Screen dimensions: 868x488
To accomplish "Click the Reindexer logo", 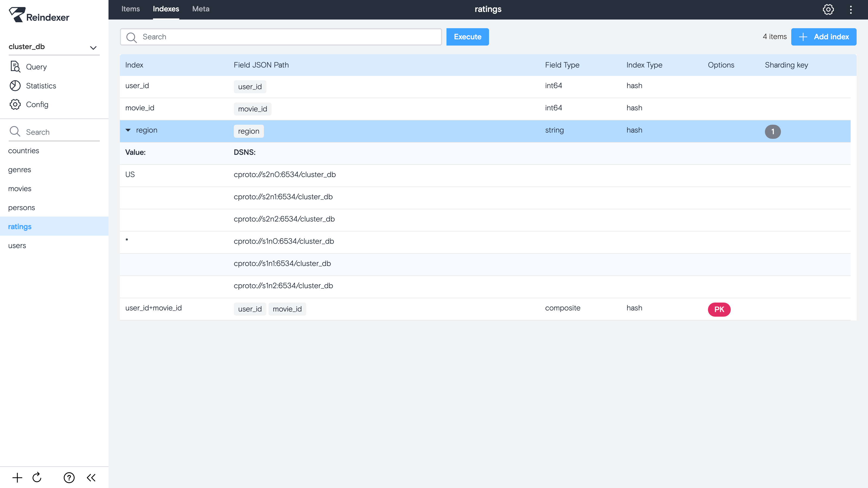I will click(x=39, y=15).
